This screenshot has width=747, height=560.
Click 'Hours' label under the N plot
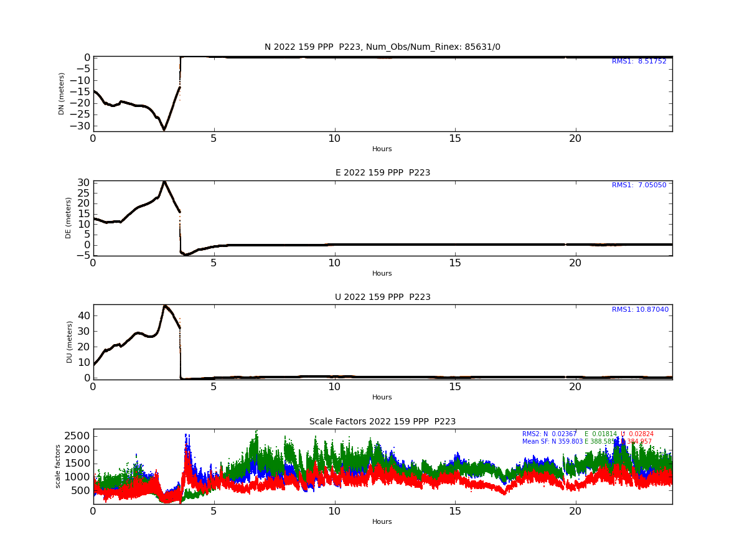click(382, 149)
